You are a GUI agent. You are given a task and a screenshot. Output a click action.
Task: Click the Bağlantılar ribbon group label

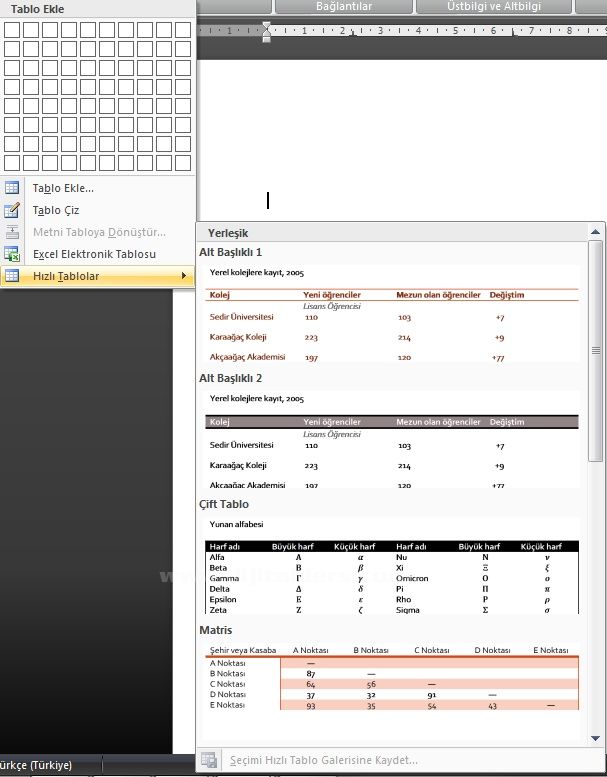point(344,6)
